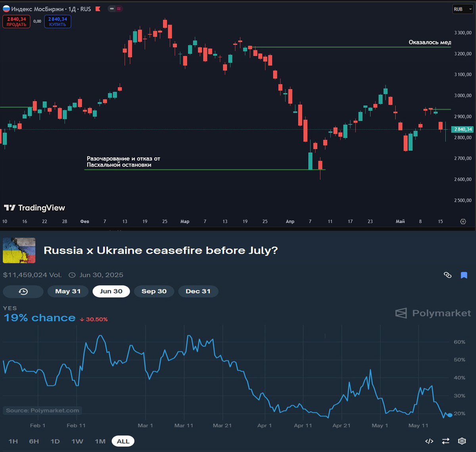
Task: Click the TradingView logo
Action: pyautogui.click(x=35, y=208)
